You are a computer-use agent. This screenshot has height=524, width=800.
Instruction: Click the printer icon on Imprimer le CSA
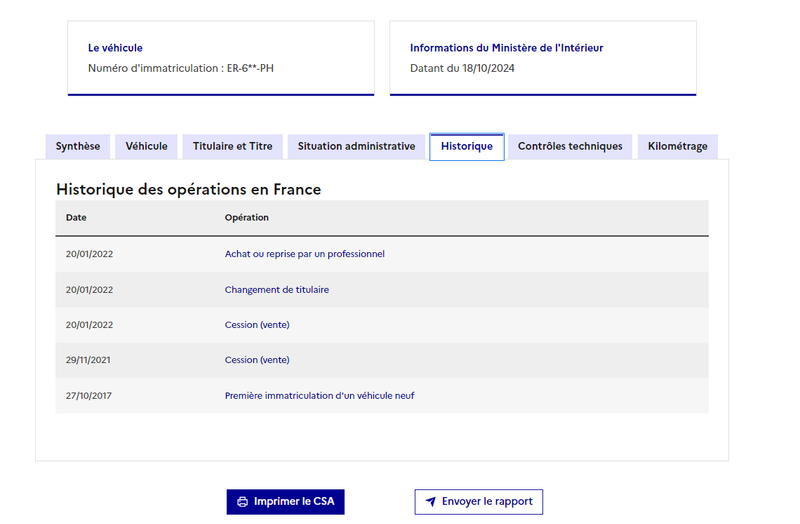[x=242, y=502]
